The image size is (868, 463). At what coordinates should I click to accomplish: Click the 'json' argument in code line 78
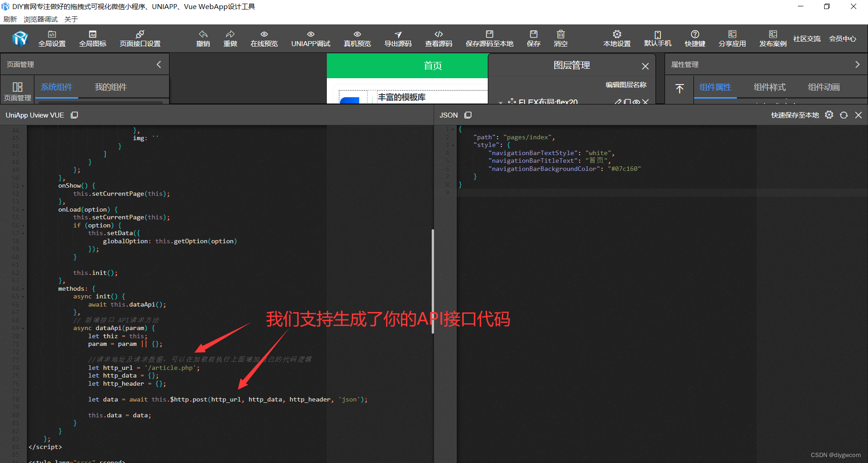click(x=349, y=400)
